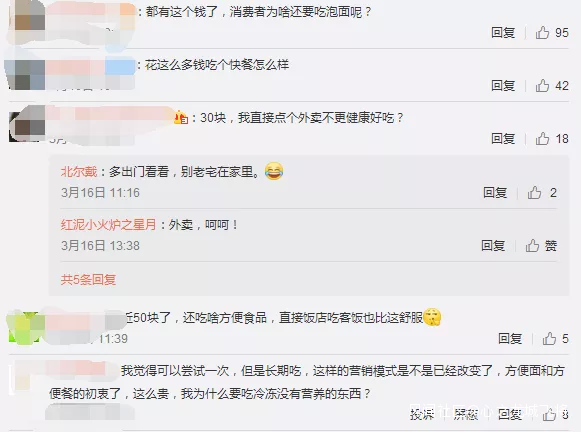The height and width of the screenshot is (432, 581).
Task: Open 北尔戴's user profile
Action: point(79,172)
